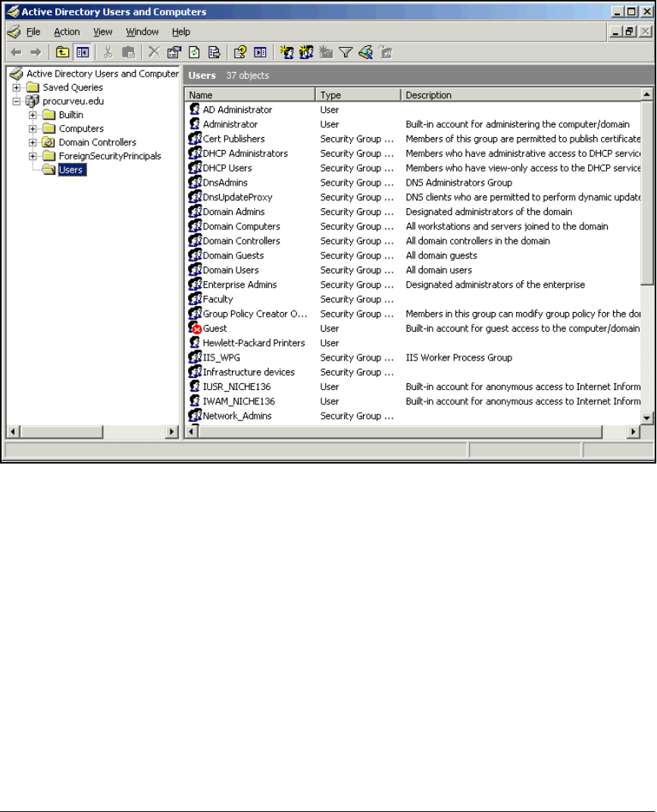The height and width of the screenshot is (812, 657).
Task: Click the Delete X toolbar icon
Action: 154,52
